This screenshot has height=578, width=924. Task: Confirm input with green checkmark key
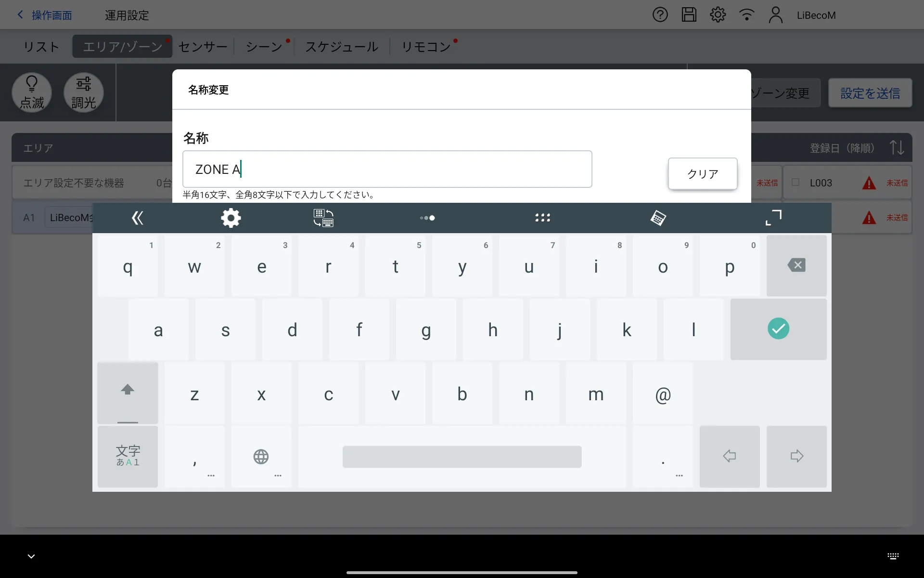click(x=778, y=329)
